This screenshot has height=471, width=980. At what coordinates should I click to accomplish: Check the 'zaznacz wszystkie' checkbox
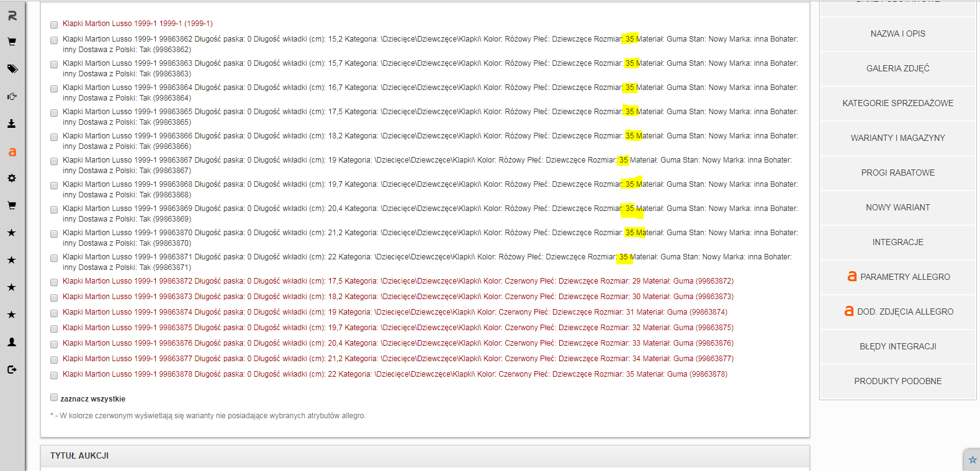coord(54,398)
